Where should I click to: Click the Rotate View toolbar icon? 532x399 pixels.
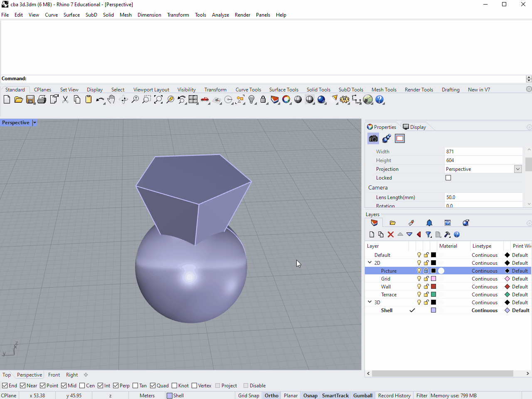(x=123, y=100)
